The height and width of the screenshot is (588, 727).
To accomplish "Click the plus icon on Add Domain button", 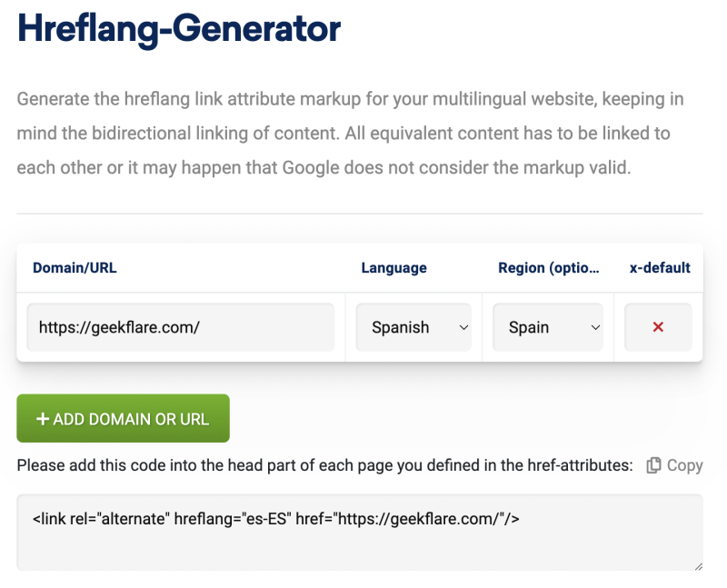I will tap(42, 419).
